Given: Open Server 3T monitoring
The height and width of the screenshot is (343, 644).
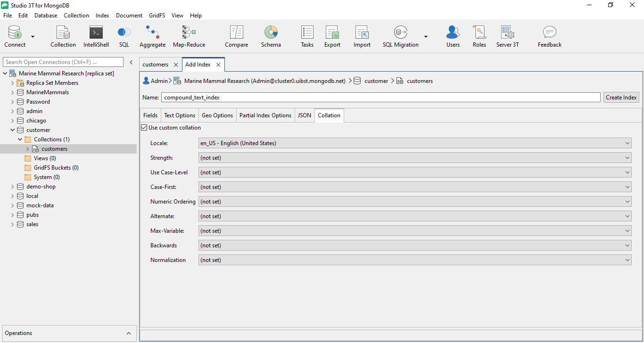Looking at the screenshot, I should pyautogui.click(x=507, y=36).
